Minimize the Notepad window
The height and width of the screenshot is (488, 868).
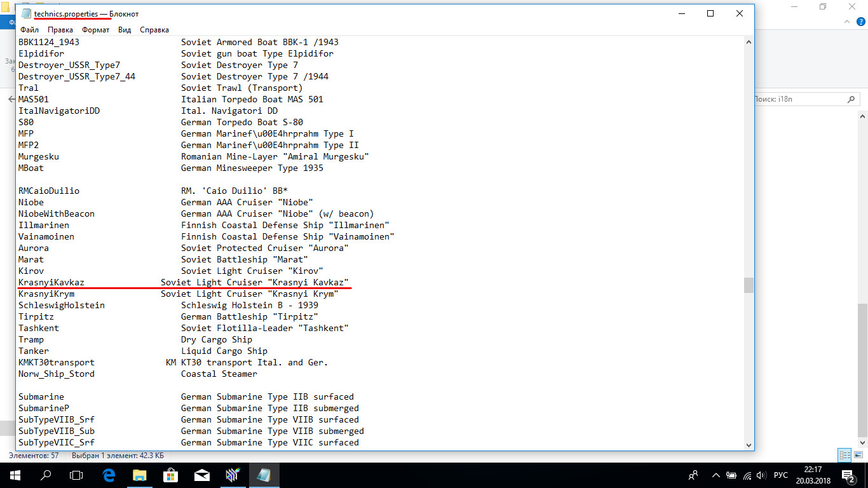[x=682, y=14]
